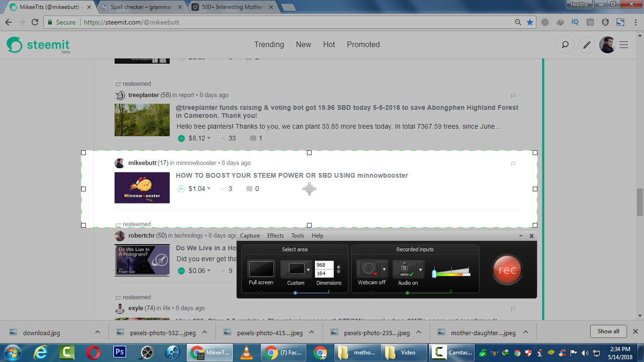The image size is (644, 362).
Task: Open the audio source dropdown arrow
Action: [x=421, y=270]
